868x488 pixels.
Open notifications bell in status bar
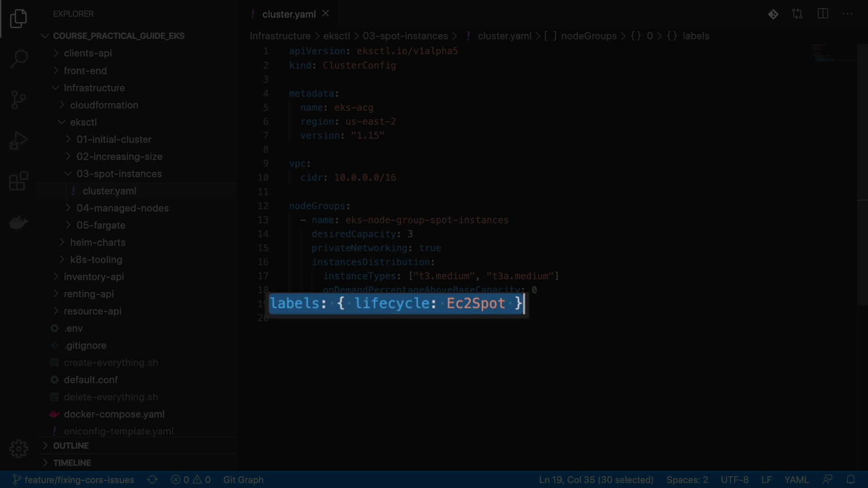(851, 479)
